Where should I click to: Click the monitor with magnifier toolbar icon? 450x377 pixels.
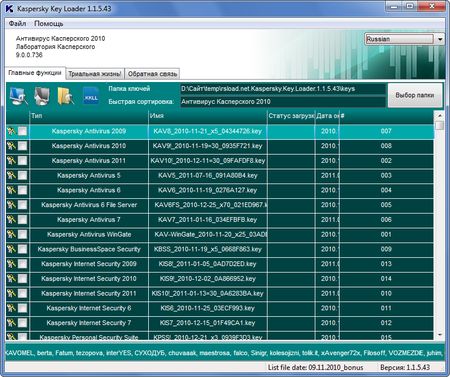point(18,96)
